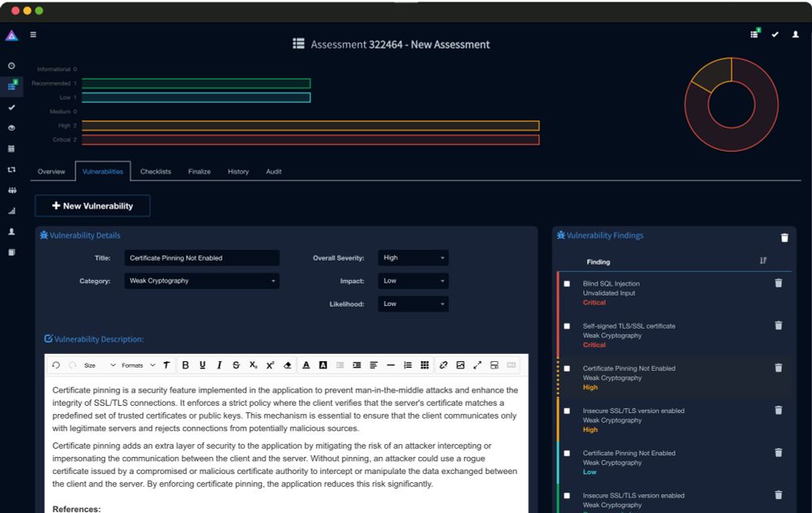Check the Low Certificate Pinning Not Enabled checkbox
The width and height of the screenshot is (812, 513).
click(567, 454)
